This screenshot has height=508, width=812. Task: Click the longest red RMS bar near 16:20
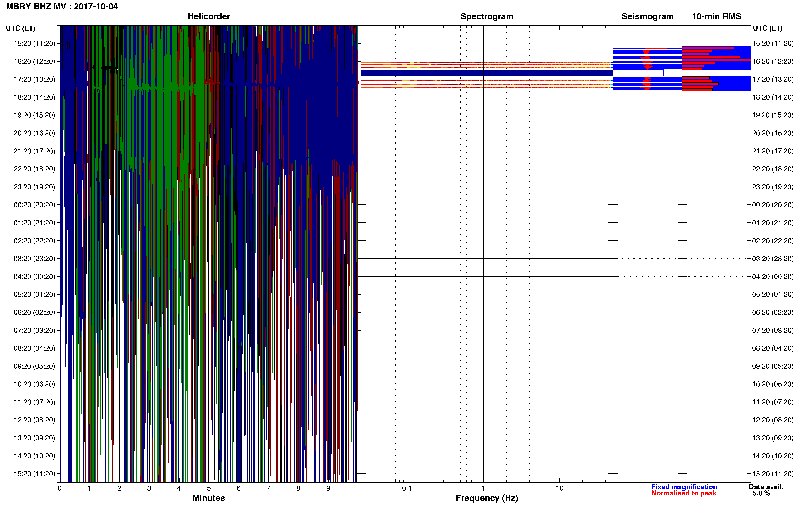click(716, 60)
